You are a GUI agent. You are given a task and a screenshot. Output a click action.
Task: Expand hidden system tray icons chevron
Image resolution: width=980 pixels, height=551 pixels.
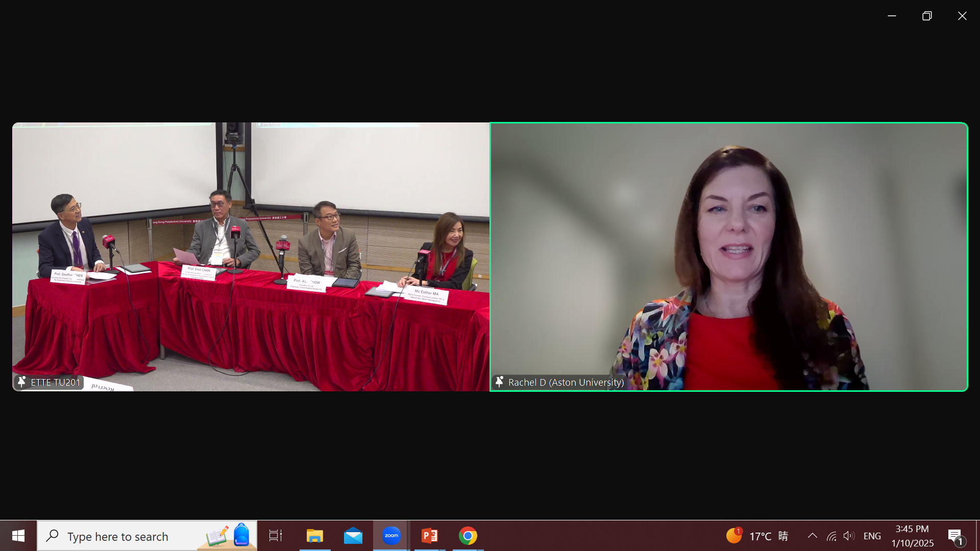(x=812, y=536)
